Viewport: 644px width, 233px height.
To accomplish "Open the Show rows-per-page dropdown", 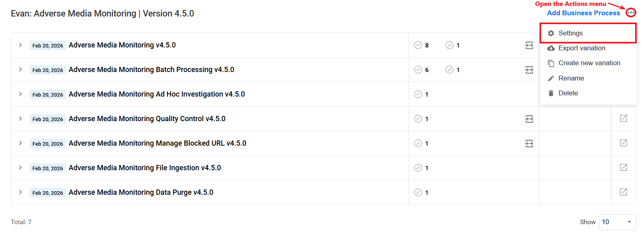I will coord(617,222).
